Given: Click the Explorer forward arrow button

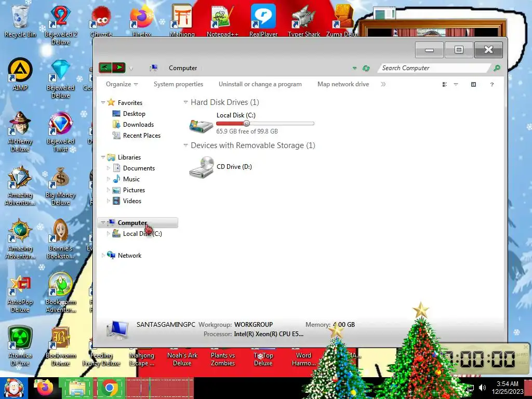Looking at the screenshot, I should 118,68.
